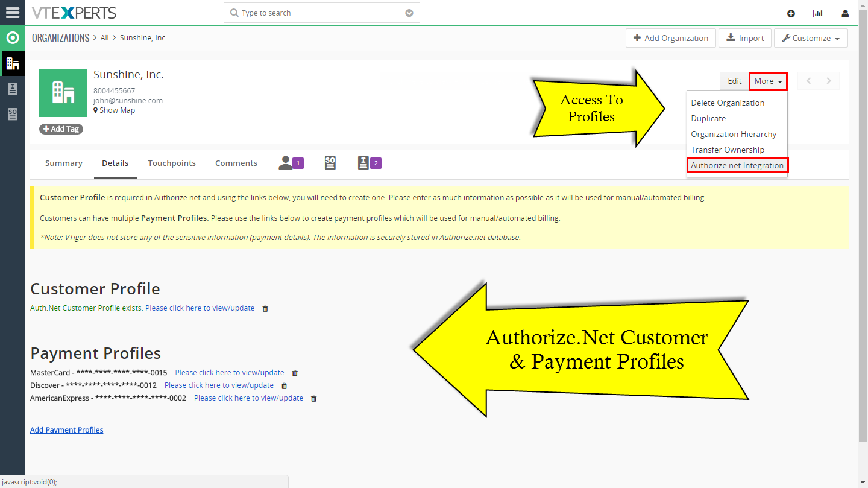View/update the Discover profile link
The height and width of the screenshot is (488, 868).
click(x=219, y=385)
